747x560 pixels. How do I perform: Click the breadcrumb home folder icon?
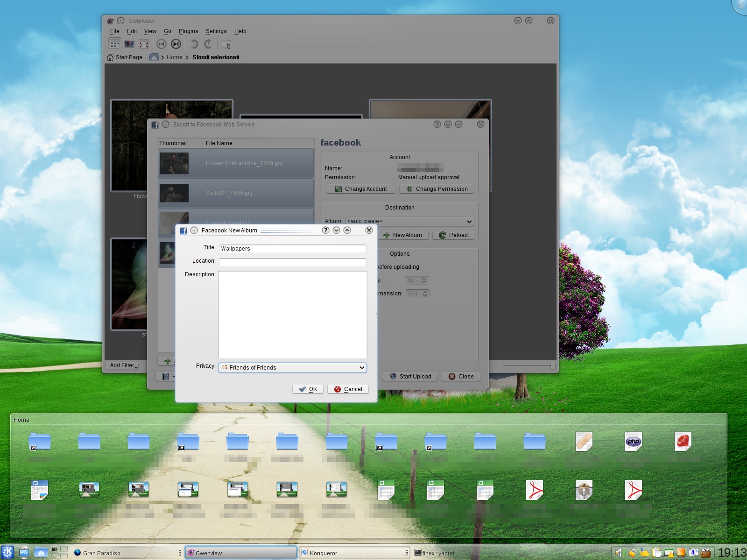[x=154, y=57]
